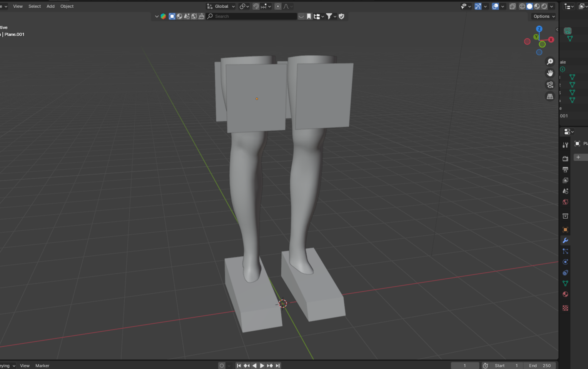Click the camera icon in the outliner

(x=568, y=31)
